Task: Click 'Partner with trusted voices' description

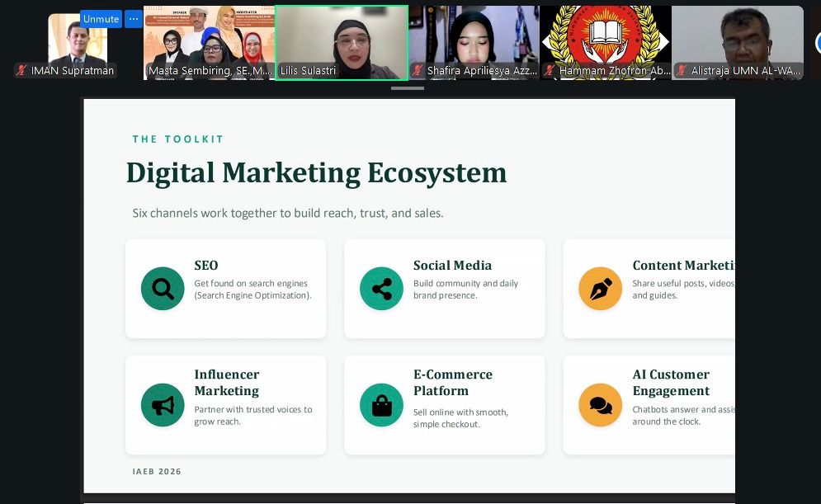Action: [x=252, y=416]
